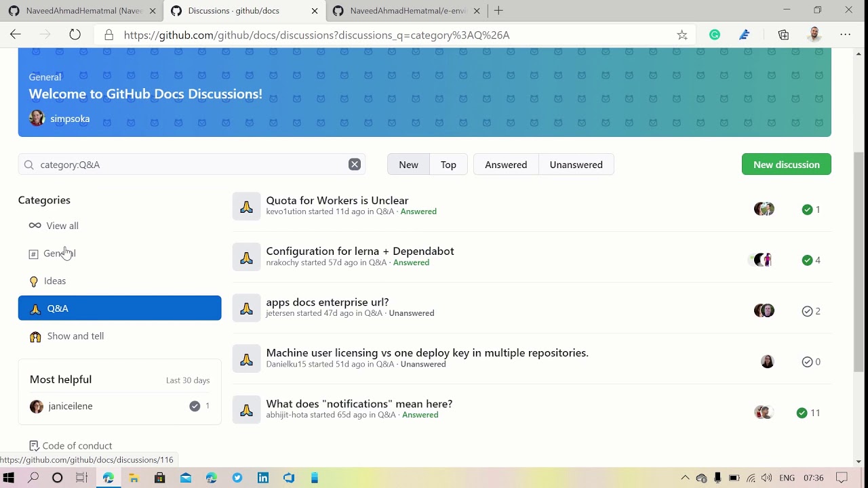
Task: Open the Code of conduct link
Action: pos(77,445)
